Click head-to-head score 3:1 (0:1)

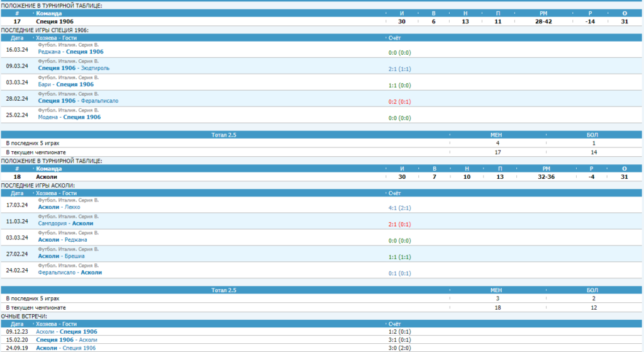[x=399, y=340]
